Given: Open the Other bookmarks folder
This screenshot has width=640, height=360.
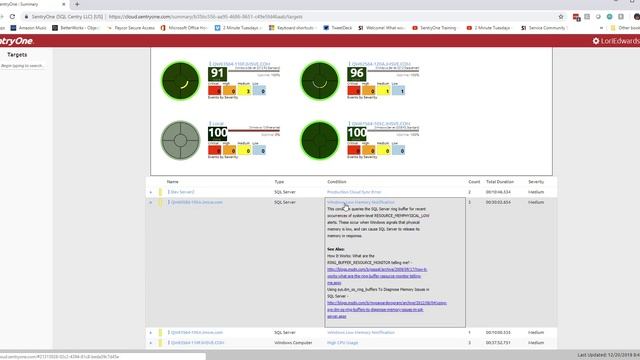Looking at the screenshot, I should [625, 28].
